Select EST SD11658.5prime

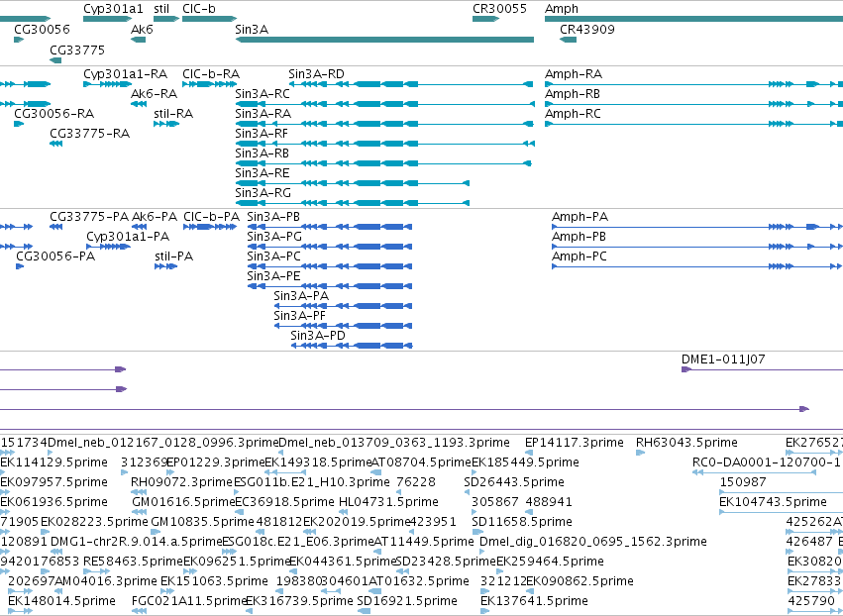[475, 532]
